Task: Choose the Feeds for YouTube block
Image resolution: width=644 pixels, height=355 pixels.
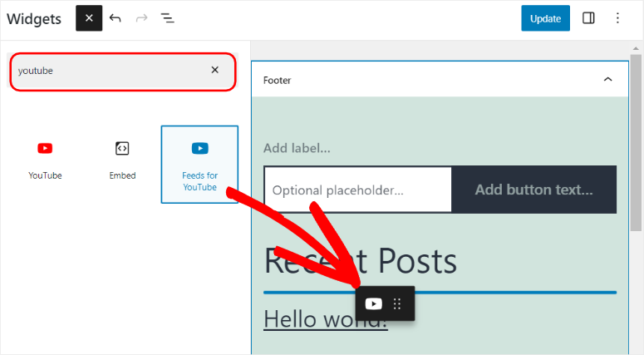Action: [x=199, y=165]
